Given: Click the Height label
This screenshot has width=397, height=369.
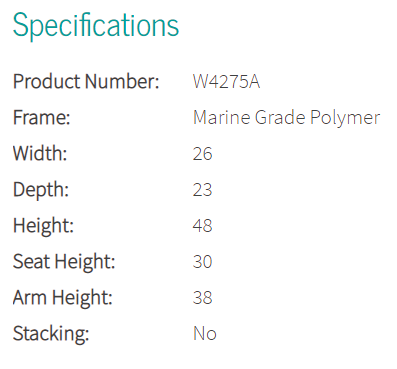Looking at the screenshot, I should pyautogui.click(x=43, y=226).
